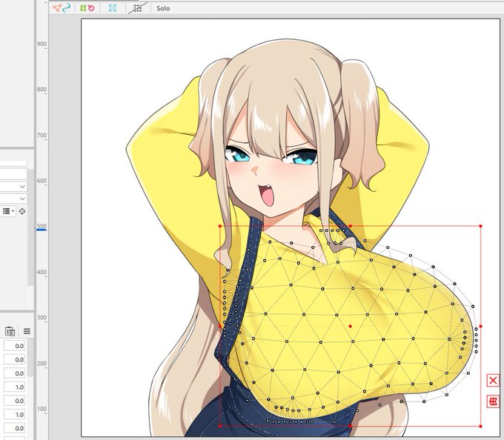Click the top-right red bounding box handle
Image resolution: width=504 pixels, height=440 pixels.
(480, 226)
